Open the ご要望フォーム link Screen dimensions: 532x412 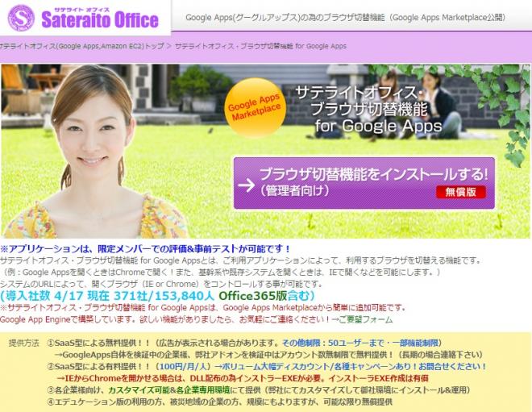tap(365, 320)
